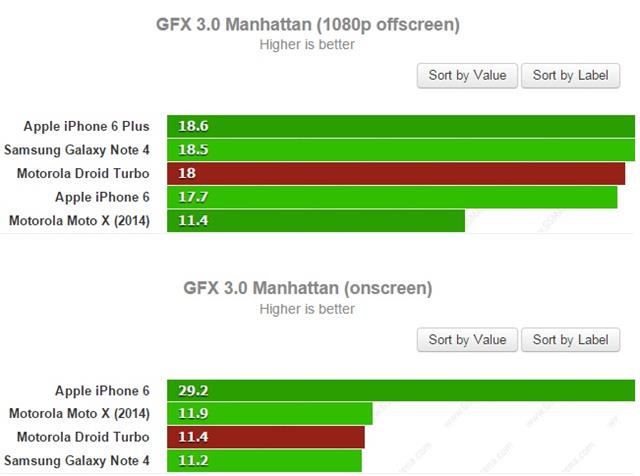
Task: Click Sort by Value in 1080p offscreen chart
Action: [x=467, y=76]
